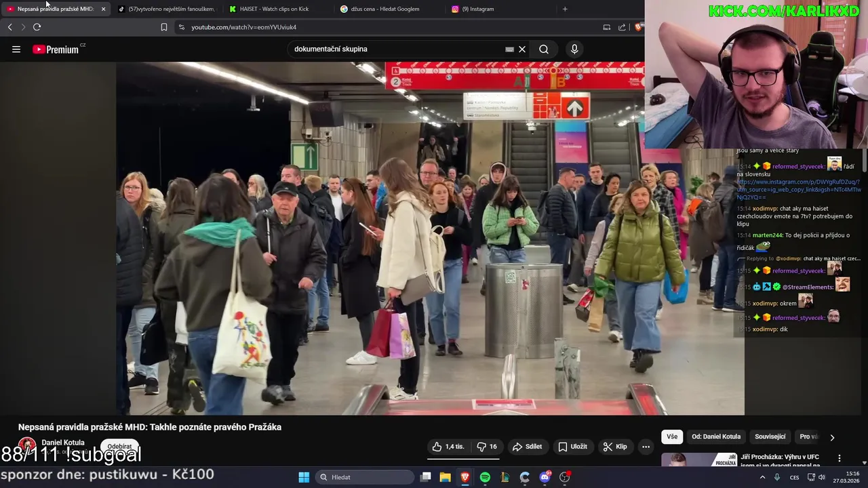868x488 pixels.
Task: Select the Od: Daniel Kotula chip
Action: (x=716, y=437)
